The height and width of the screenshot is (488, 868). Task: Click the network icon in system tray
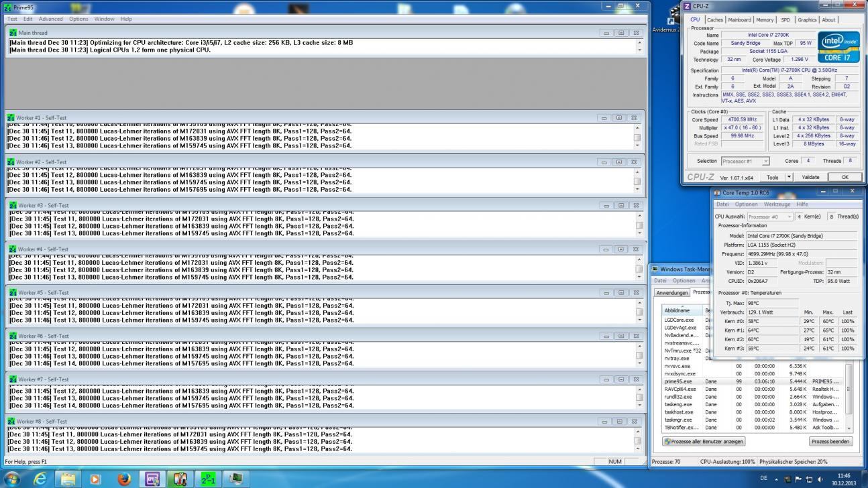coord(809,479)
